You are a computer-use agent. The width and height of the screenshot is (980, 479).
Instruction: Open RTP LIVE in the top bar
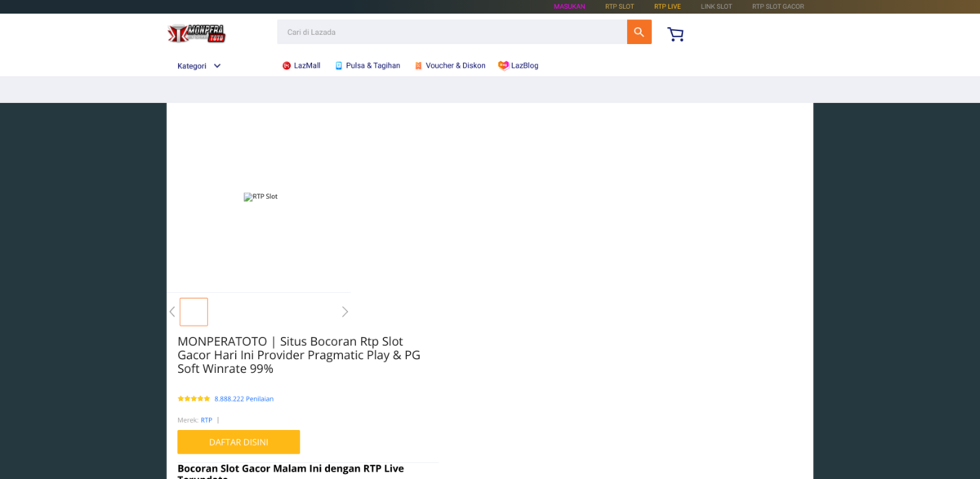tap(667, 7)
